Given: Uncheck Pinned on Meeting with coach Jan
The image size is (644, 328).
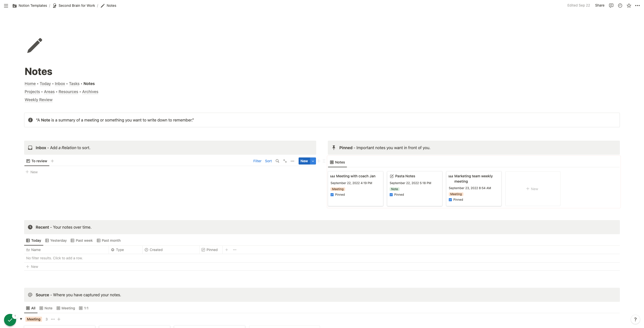Looking at the screenshot, I should point(332,195).
